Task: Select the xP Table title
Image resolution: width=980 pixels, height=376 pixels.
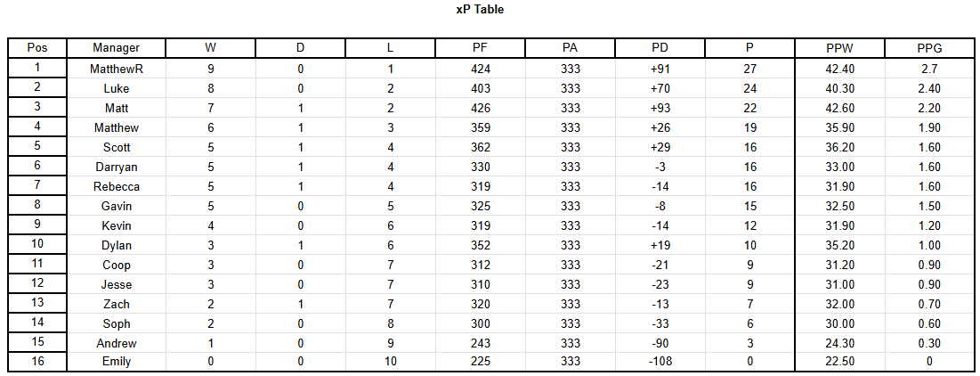Action: pos(480,10)
